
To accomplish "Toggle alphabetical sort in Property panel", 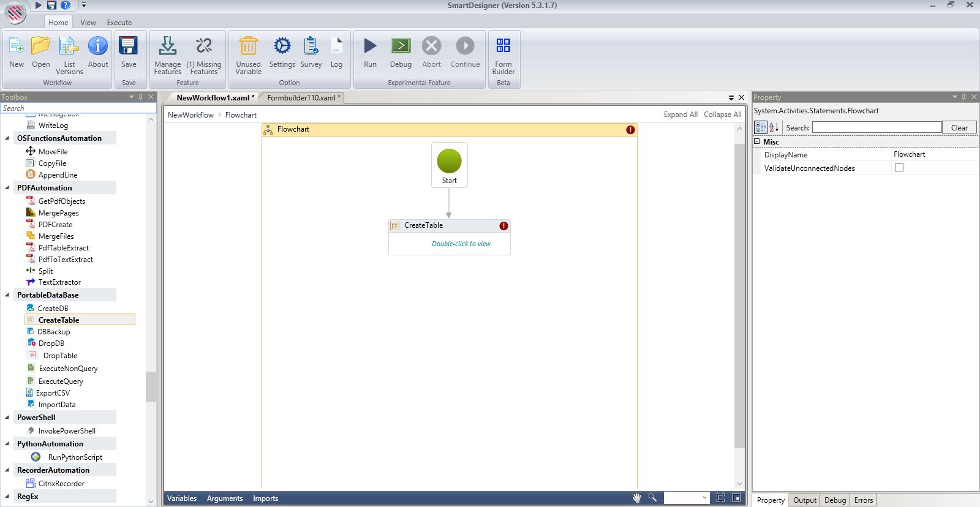I will point(774,127).
